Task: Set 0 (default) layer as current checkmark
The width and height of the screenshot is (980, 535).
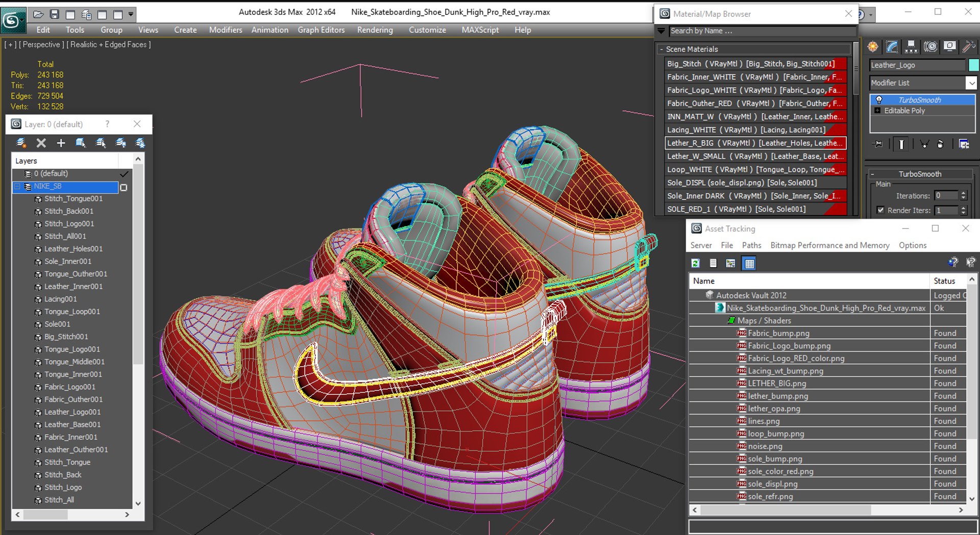Action: 124,174
